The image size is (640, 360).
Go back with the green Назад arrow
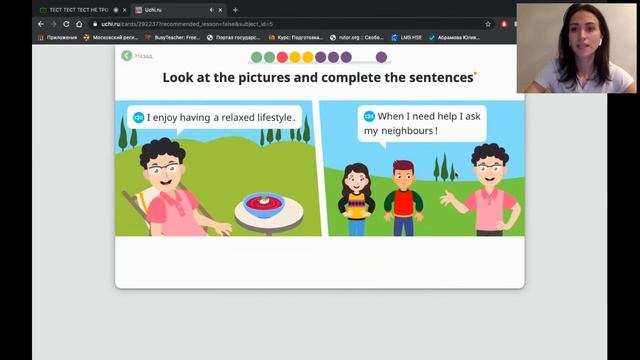(x=127, y=56)
